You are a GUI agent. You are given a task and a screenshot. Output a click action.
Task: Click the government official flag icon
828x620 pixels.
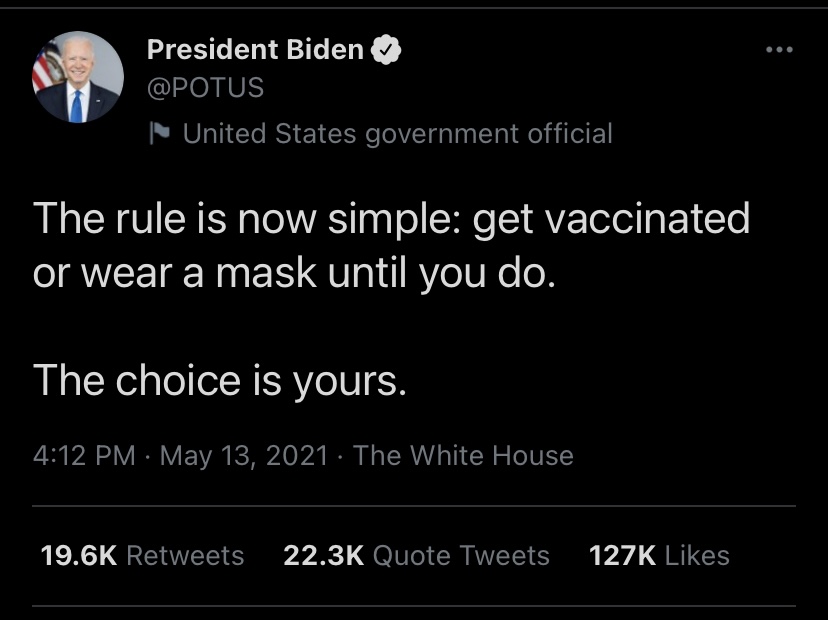click(x=160, y=133)
